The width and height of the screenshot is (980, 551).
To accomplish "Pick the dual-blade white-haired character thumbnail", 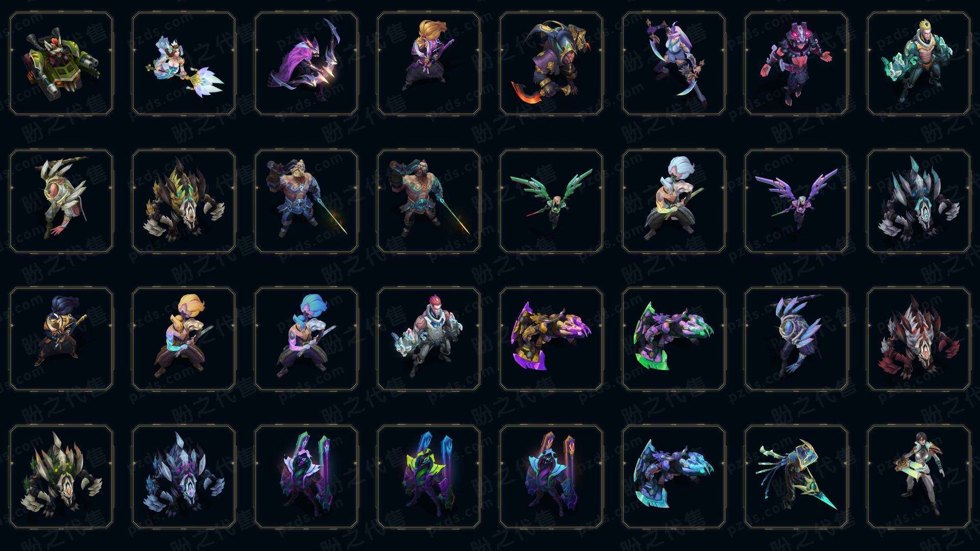I will [674, 64].
